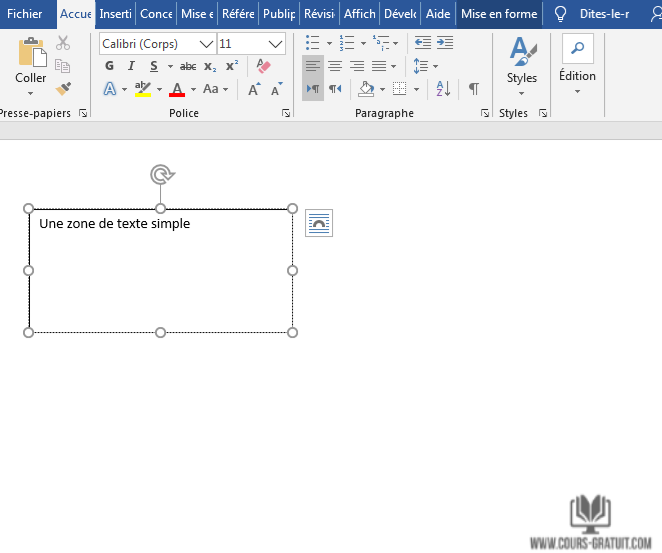Screen dimensions: 662x553
Task: Switch to the Mise en forme tab
Action: tap(499, 14)
